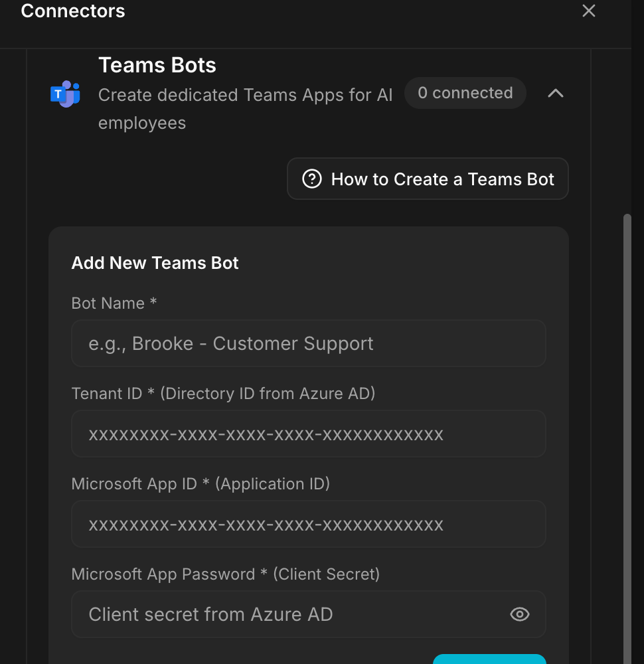Click the Microsoft App Password * label
Screen dimensions: 644x664
point(226,574)
